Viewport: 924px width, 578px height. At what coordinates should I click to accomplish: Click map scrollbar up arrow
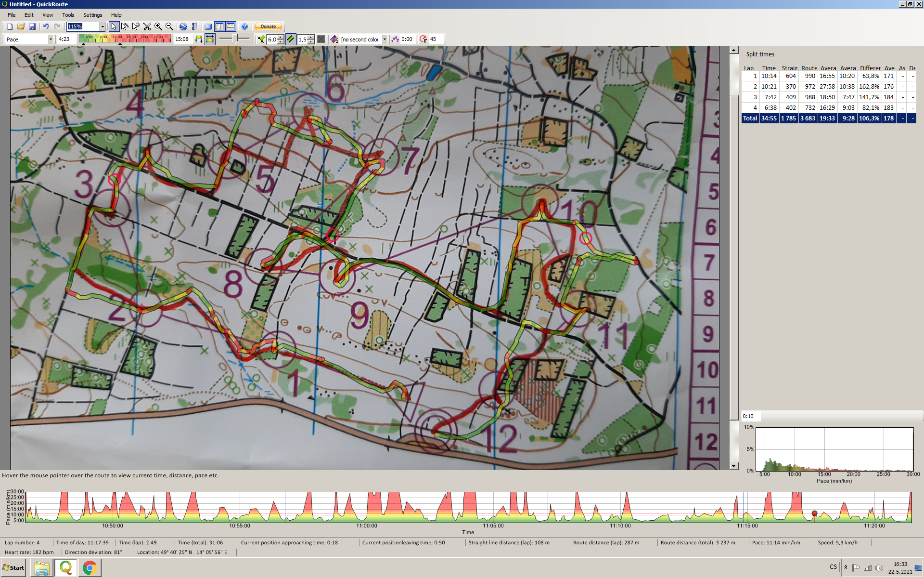[x=734, y=50]
